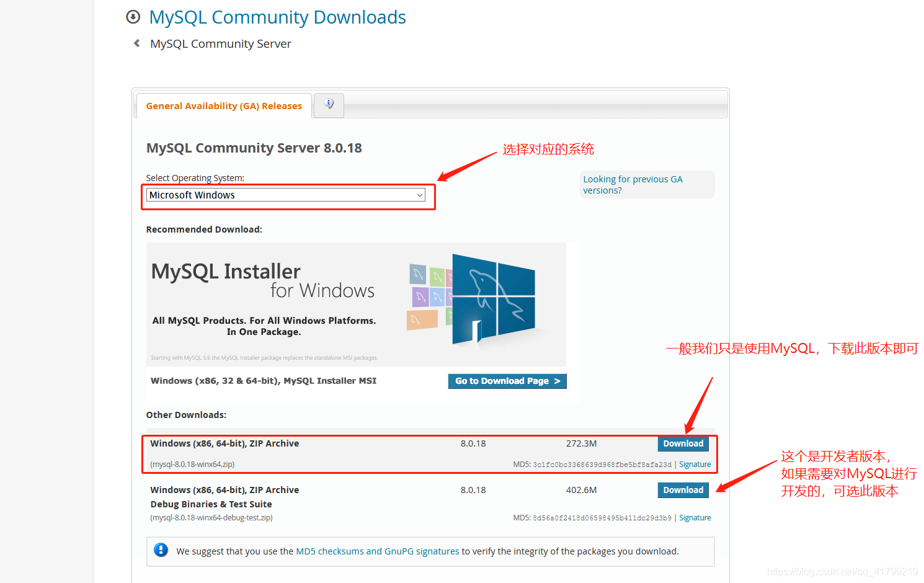Image resolution: width=924 pixels, height=583 pixels.
Task: Go back to MySQL Community Server
Action: [220, 44]
